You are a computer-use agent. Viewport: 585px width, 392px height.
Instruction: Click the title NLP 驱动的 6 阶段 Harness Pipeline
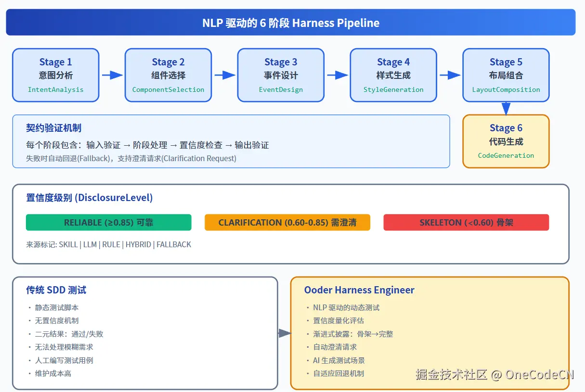[x=291, y=23]
